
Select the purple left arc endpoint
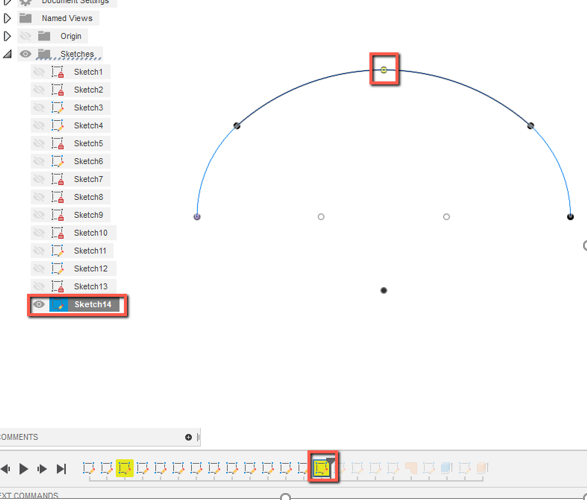[197, 217]
